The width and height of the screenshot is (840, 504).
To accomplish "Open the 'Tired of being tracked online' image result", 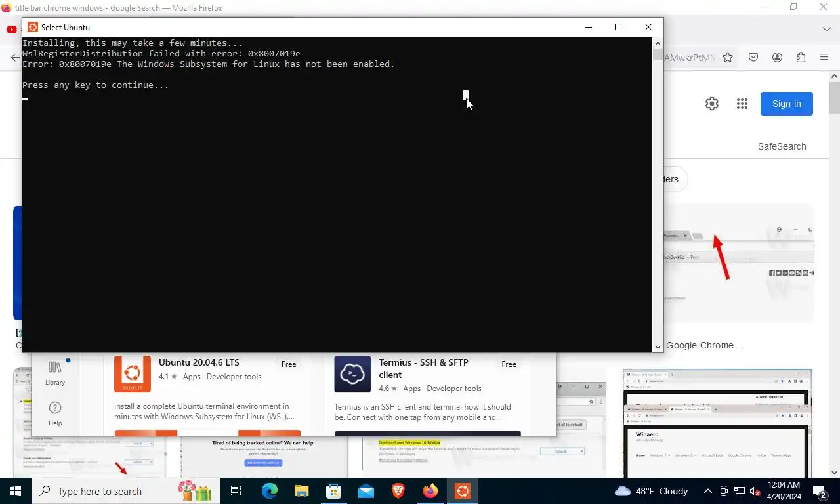I will [263, 457].
